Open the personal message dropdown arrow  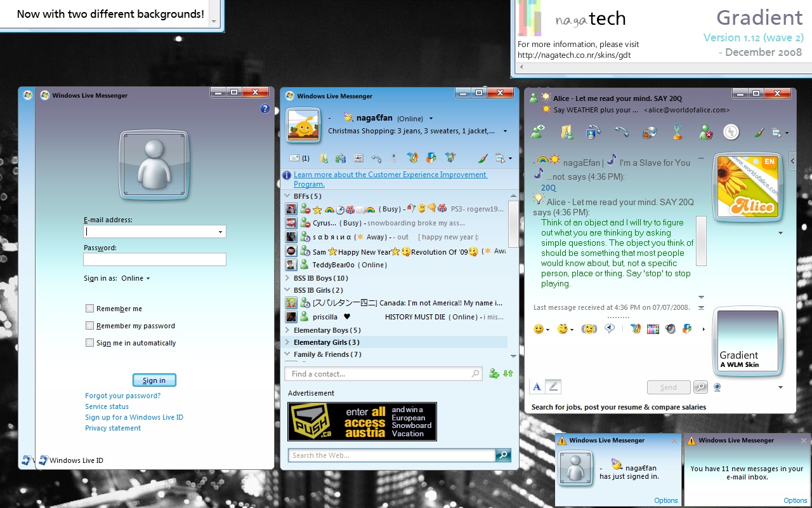tap(505, 131)
